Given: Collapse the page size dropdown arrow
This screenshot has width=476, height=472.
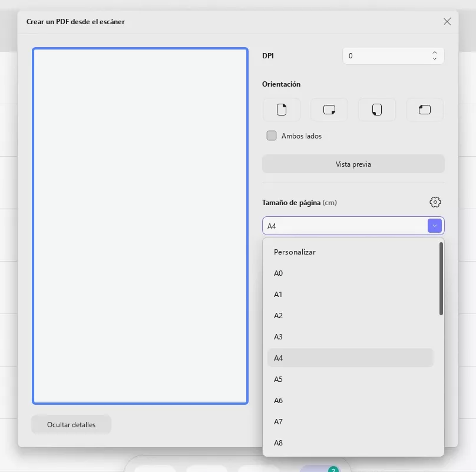Looking at the screenshot, I should point(434,226).
